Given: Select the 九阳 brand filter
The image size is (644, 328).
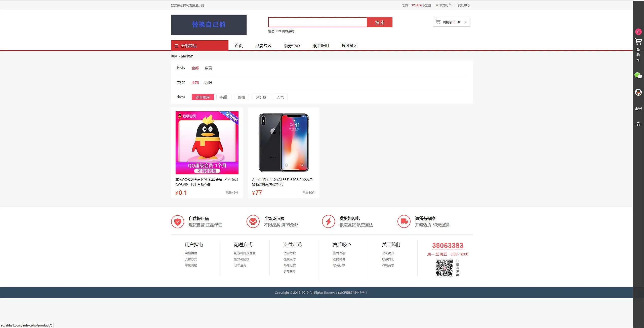Looking at the screenshot, I should click(x=208, y=83).
